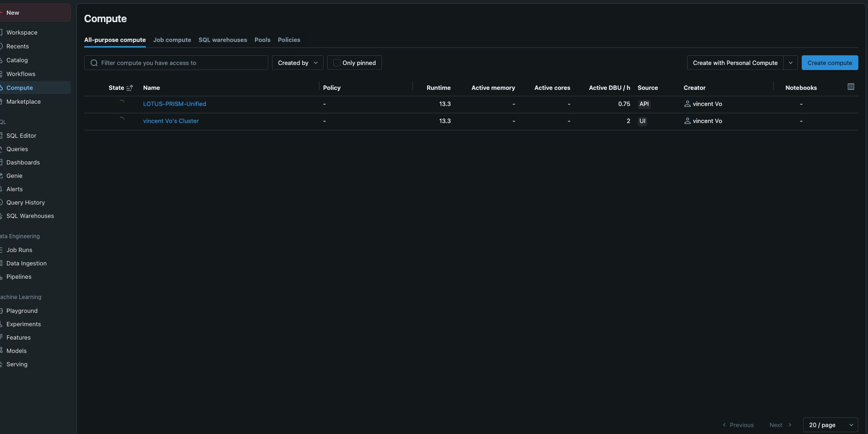Switch to the Job compute tab
868x434 pixels.
(172, 40)
